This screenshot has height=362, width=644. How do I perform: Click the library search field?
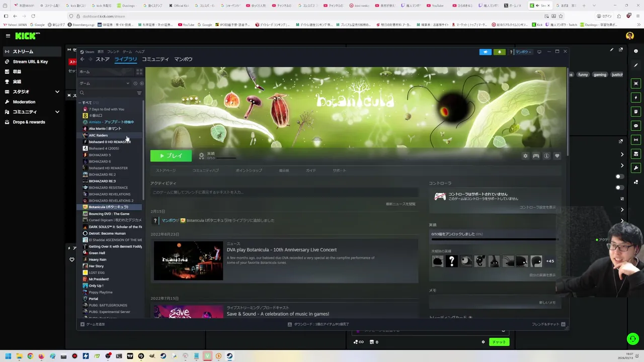(x=106, y=93)
